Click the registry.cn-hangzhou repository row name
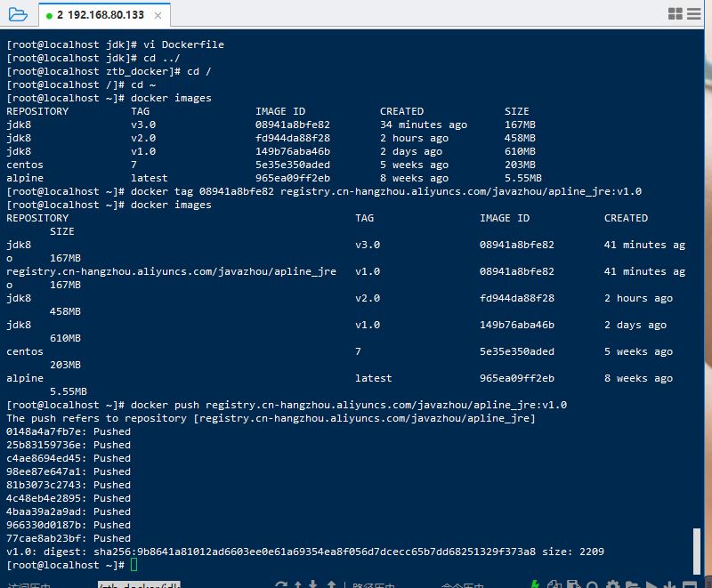This screenshot has width=712, height=588. [171, 271]
